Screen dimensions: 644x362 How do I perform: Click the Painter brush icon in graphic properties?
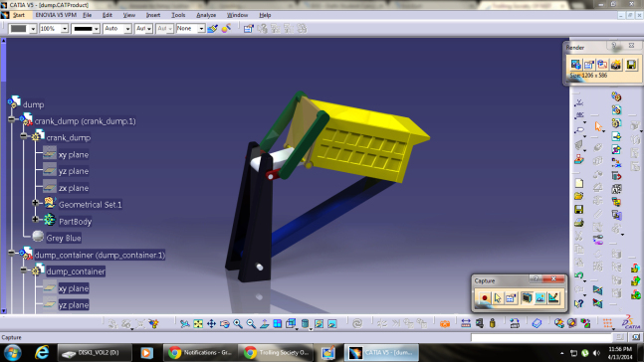click(x=212, y=28)
